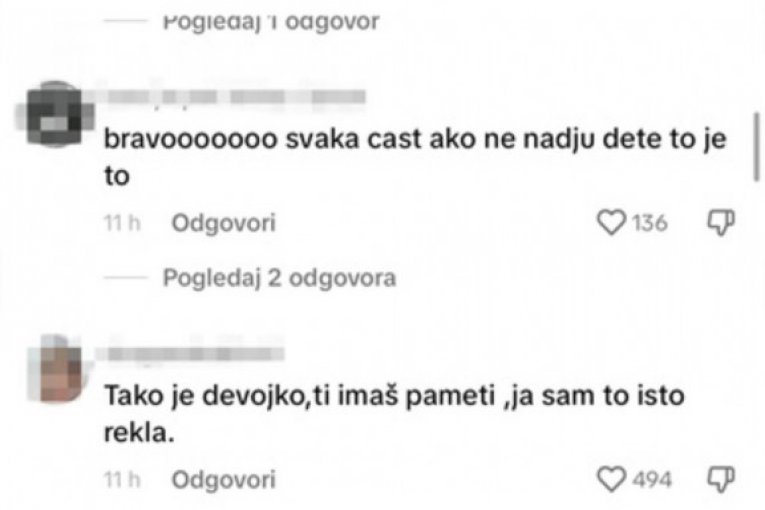Click the comment text "Tako je devojko, ti imaš pameti"
This screenshot has width=765, height=510.
(300, 396)
